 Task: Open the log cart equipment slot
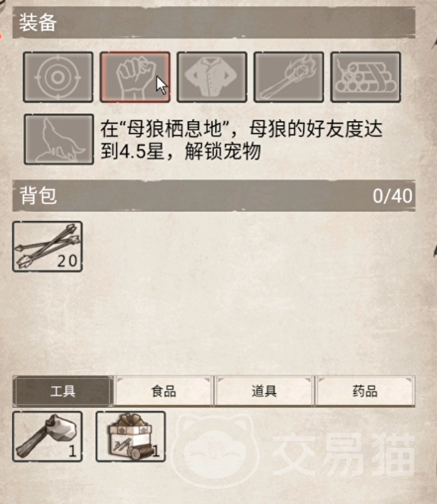[366, 77]
